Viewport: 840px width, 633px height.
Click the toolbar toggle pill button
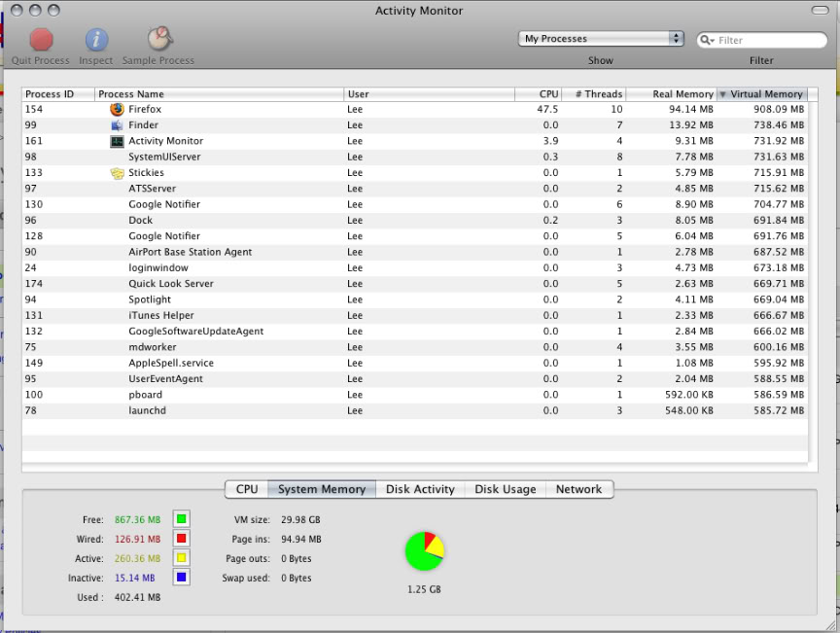tap(821, 10)
